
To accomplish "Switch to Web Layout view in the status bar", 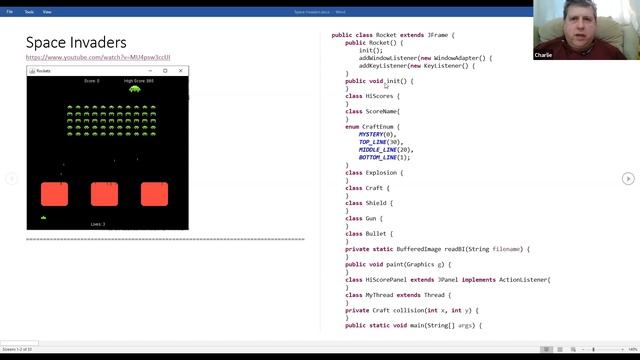I will point(573,349).
